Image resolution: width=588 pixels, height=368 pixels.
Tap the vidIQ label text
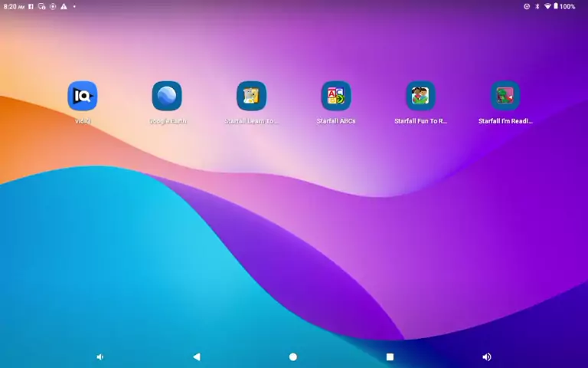pos(82,121)
